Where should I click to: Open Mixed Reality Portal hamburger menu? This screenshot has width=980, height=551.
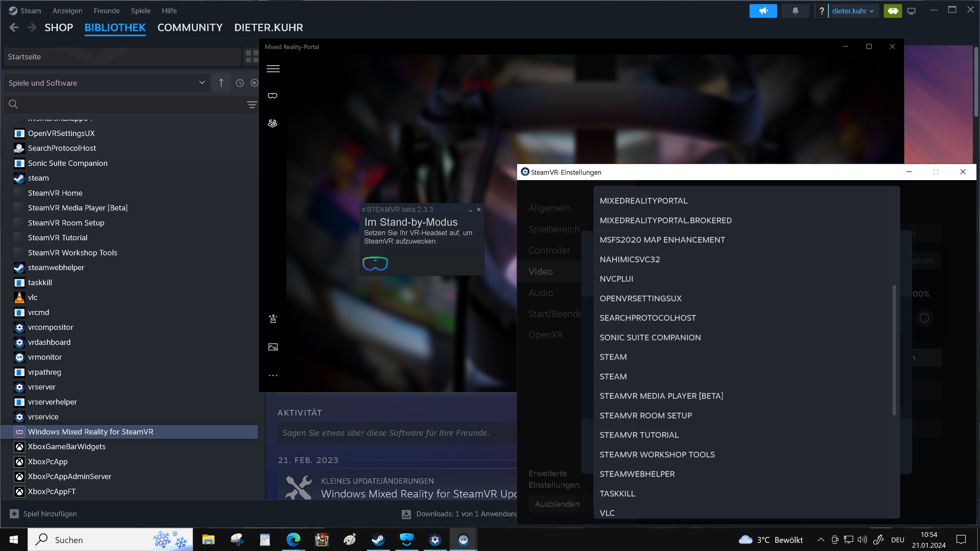click(x=273, y=68)
